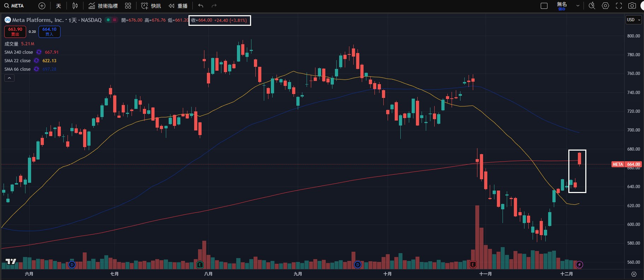644x280 pixels.
Task: Enter fullscreen mode with the corner-brackets icon
Action: [619, 6]
